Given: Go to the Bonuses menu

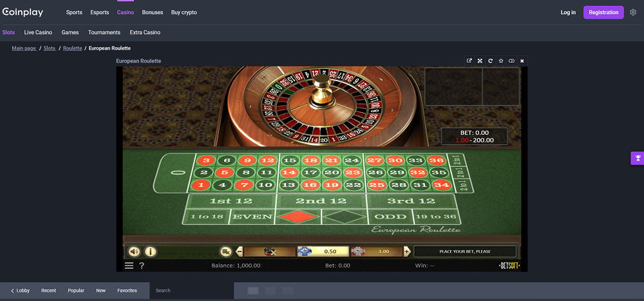Looking at the screenshot, I should click(x=153, y=12).
